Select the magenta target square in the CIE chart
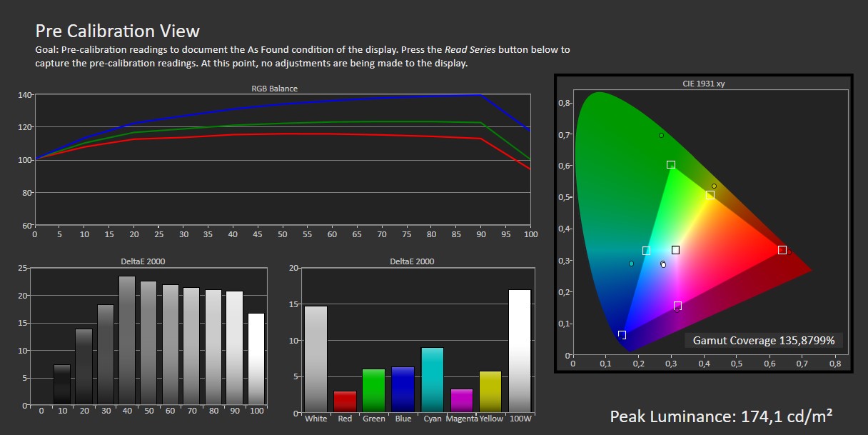Screen dimensions: 868x435 (677, 306)
